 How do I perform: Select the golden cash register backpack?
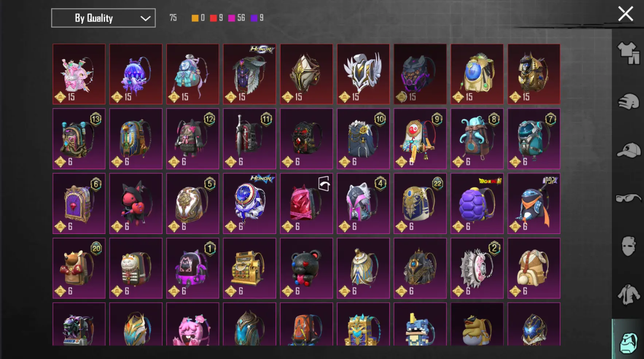249,268
